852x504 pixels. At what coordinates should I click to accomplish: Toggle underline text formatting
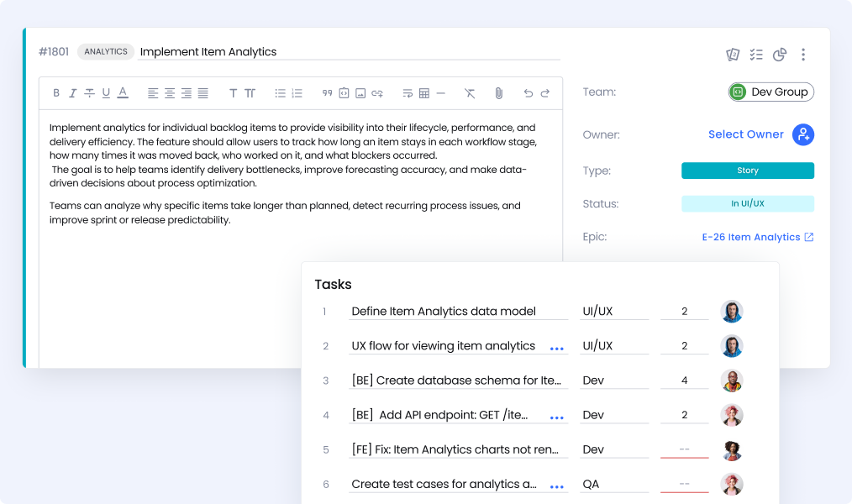(x=106, y=93)
